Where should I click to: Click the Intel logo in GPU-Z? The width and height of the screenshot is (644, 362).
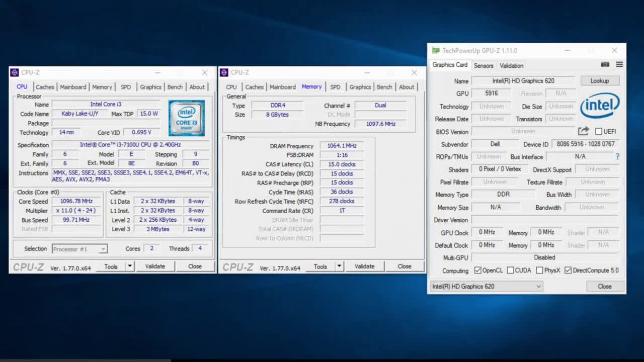click(600, 106)
